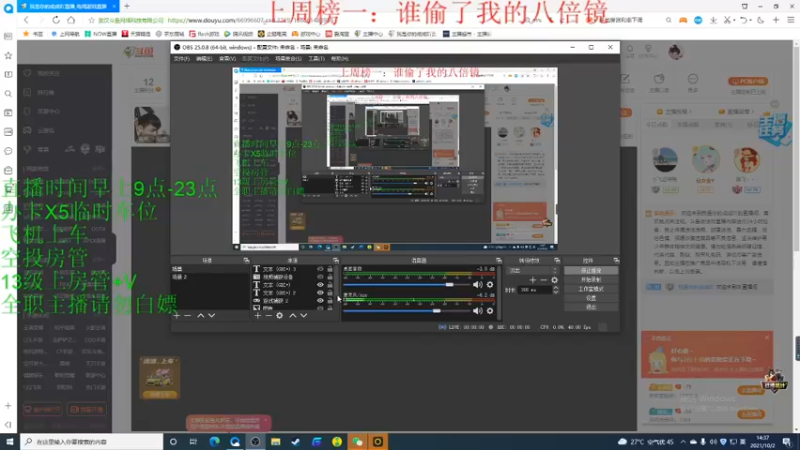The image size is (800, 450).
Task: Open File Explorer from the taskbar
Action: click(x=276, y=442)
